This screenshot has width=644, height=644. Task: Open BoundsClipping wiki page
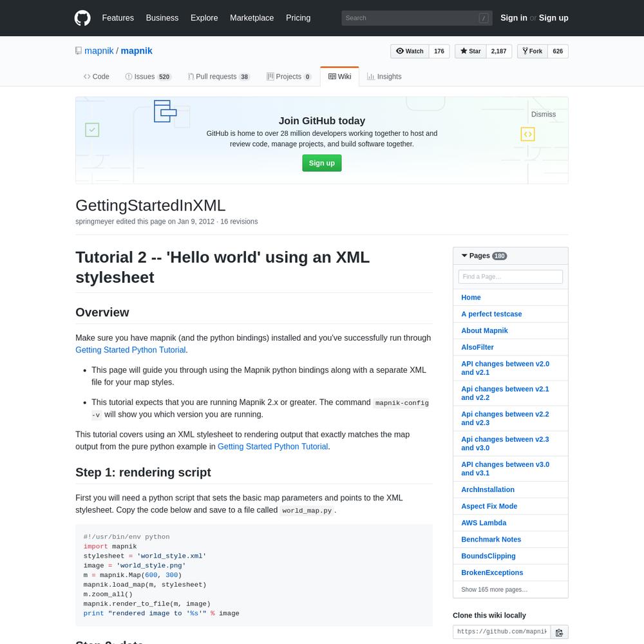(x=488, y=556)
